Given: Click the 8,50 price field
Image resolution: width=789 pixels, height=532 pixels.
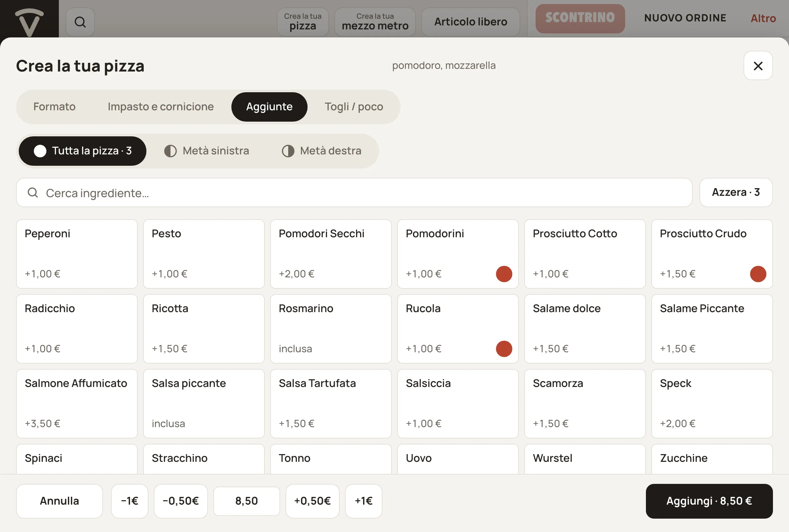Looking at the screenshot, I should pos(247,501).
